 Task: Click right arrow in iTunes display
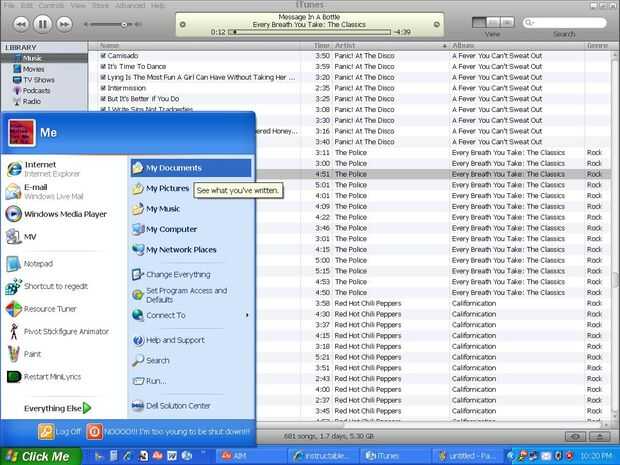coord(437,25)
